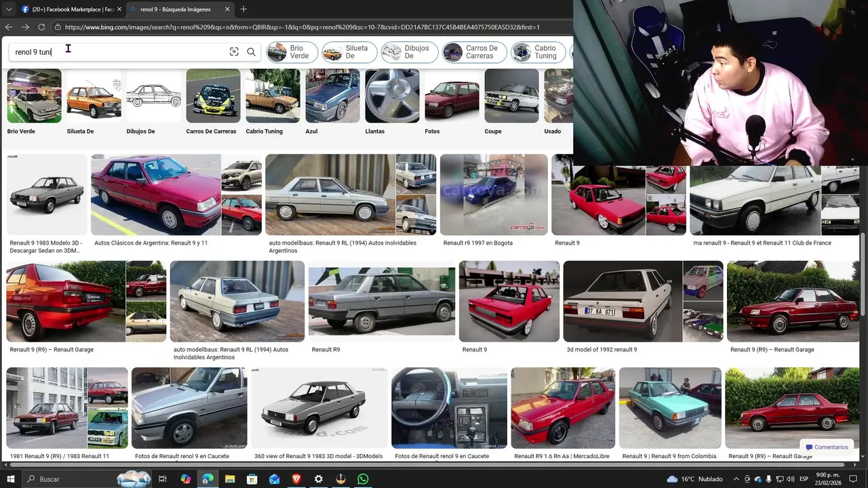Click the browser forward arrow

[25, 27]
